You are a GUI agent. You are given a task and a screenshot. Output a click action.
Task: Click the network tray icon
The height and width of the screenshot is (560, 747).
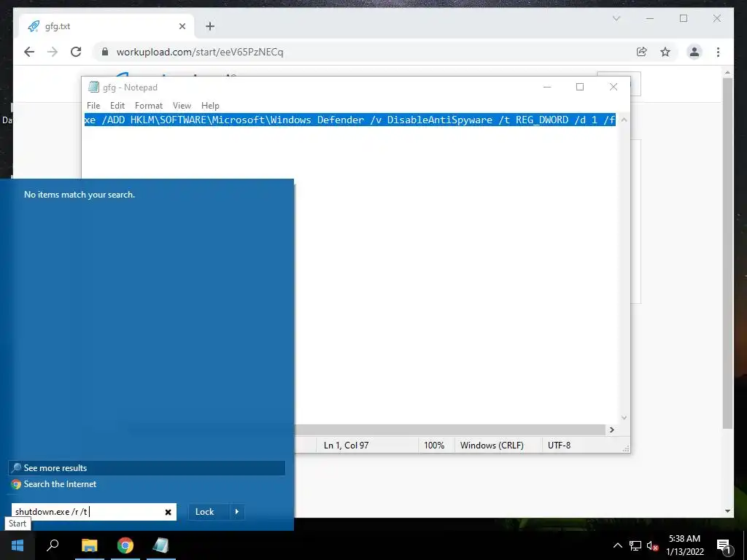(635, 545)
